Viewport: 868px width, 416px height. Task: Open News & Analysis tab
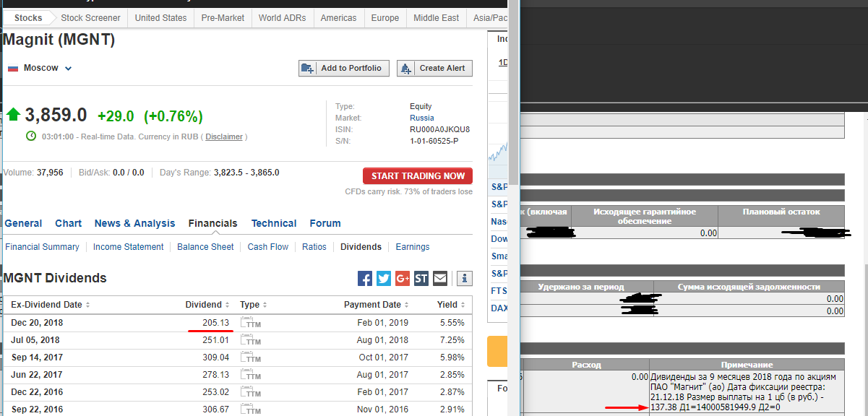(135, 223)
